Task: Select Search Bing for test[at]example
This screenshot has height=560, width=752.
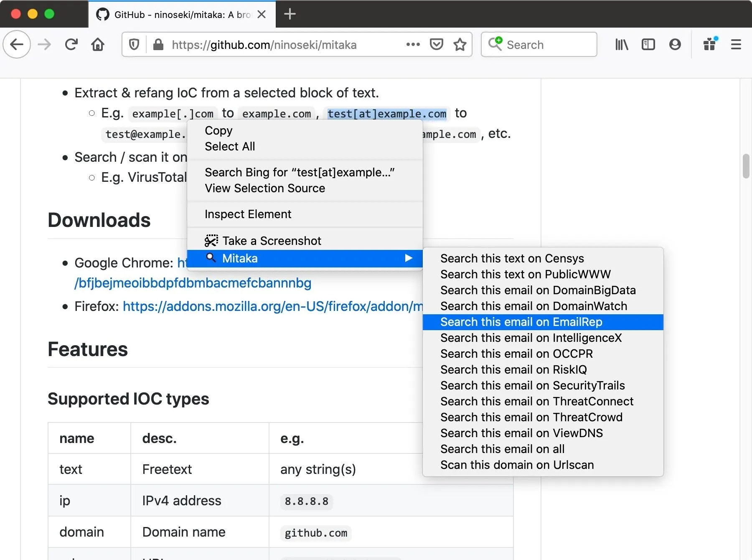Action: point(305,172)
